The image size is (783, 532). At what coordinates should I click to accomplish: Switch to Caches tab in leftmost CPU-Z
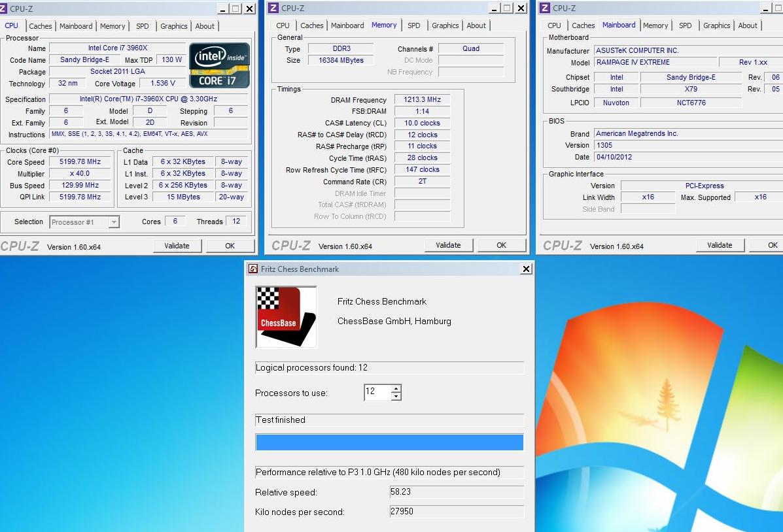[x=40, y=26]
